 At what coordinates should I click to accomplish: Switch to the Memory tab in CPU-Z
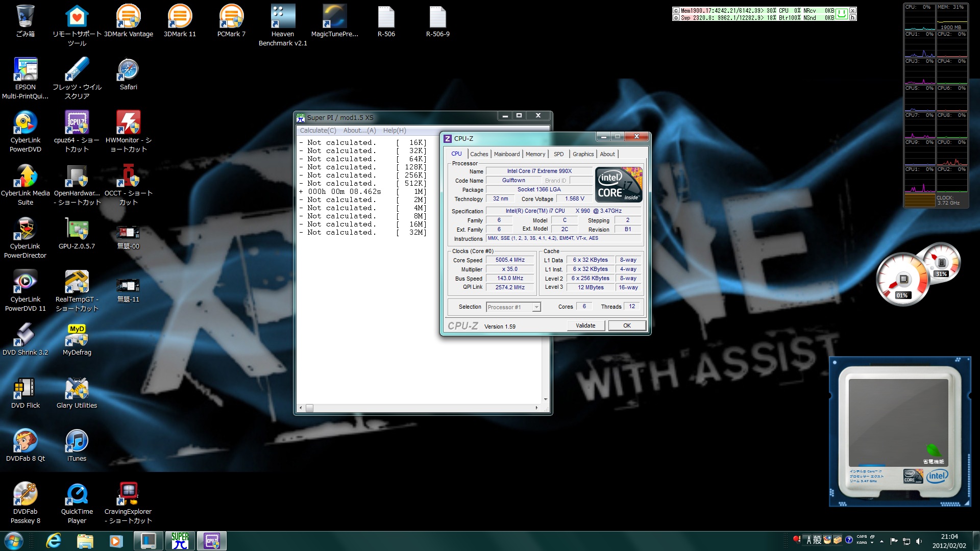pyautogui.click(x=535, y=154)
